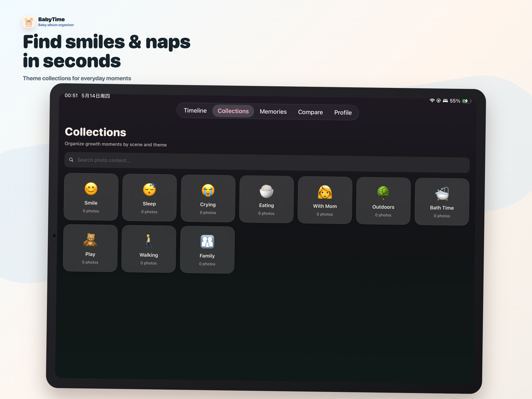This screenshot has width=532, height=399.
Task: Tap the BabyTime app logo
Action: pos(29,22)
